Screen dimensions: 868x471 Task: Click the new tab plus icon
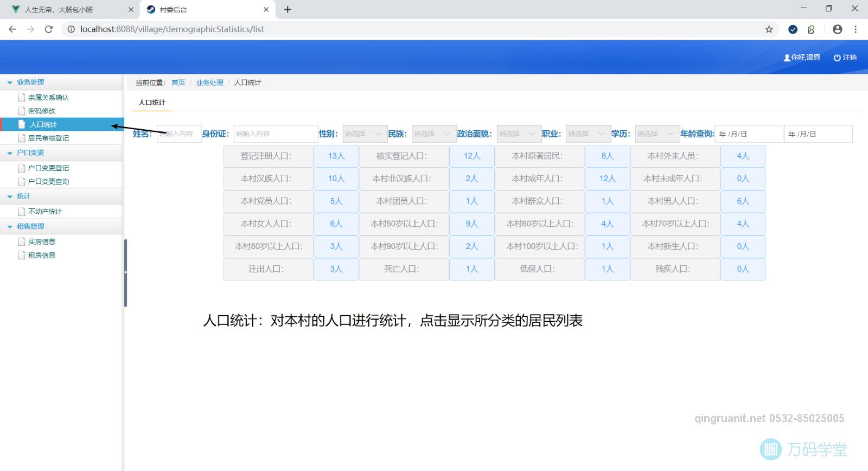288,10
